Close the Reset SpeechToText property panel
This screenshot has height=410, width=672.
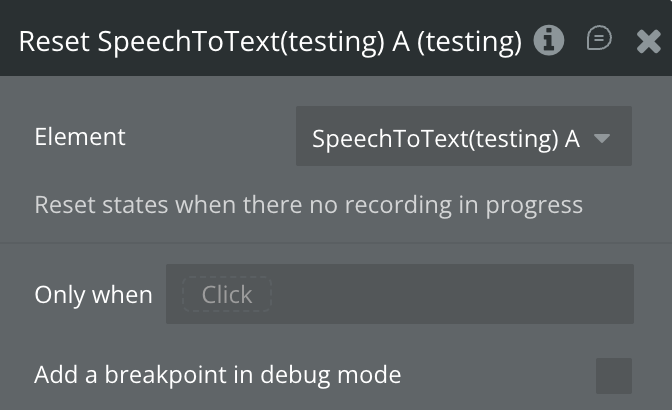(x=647, y=40)
